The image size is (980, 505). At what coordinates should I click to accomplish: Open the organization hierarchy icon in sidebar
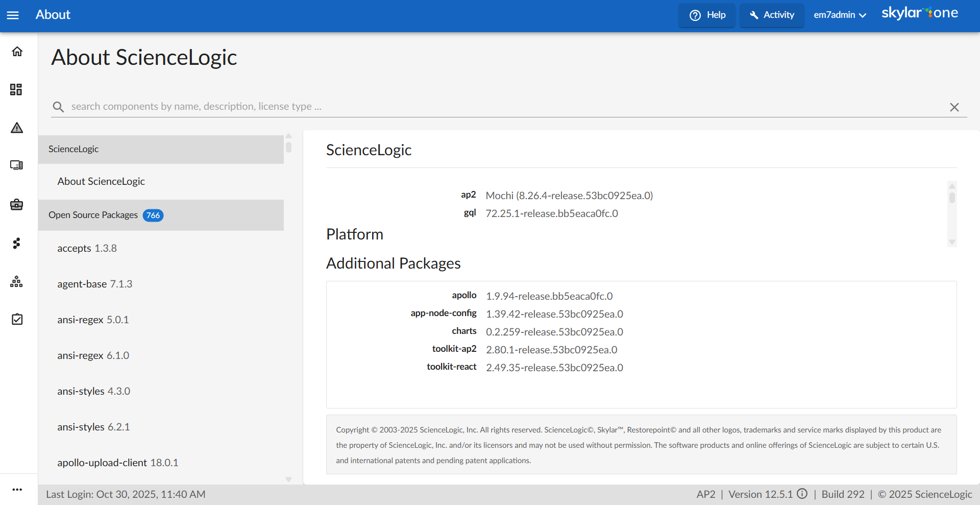coord(17,281)
